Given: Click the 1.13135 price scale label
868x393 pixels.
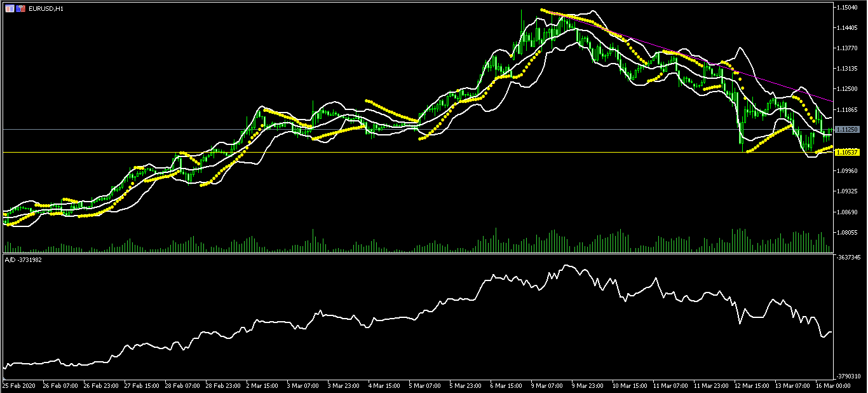Looking at the screenshot, I should coord(848,69).
